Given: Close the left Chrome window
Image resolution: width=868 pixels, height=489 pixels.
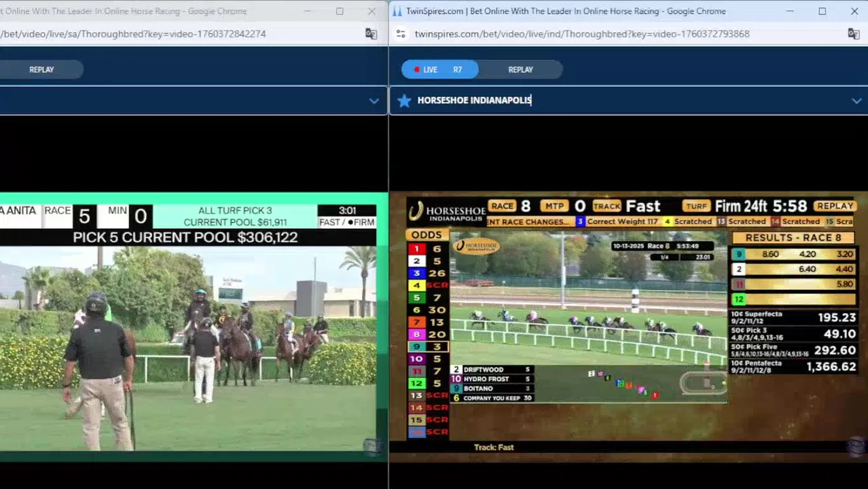Looking at the screenshot, I should (372, 12).
